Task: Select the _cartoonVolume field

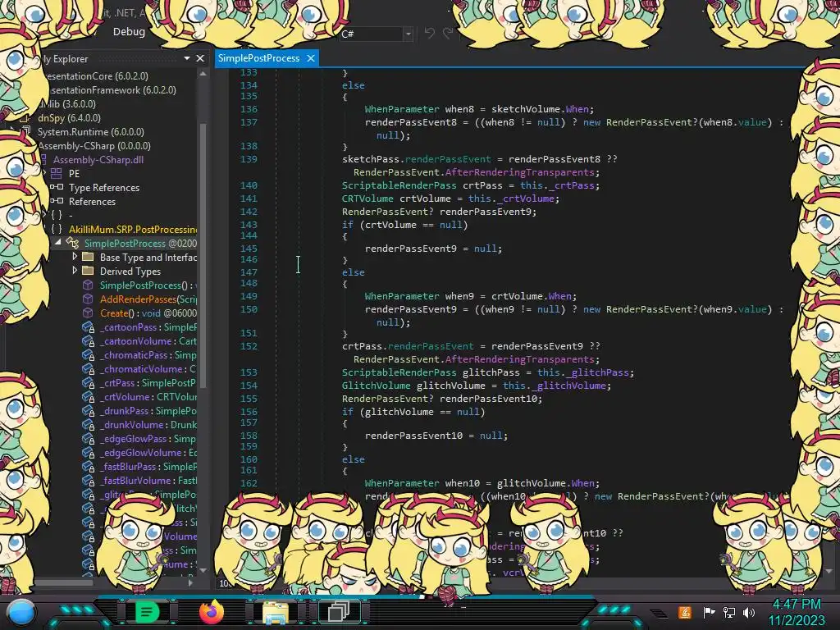Action: 148,340
